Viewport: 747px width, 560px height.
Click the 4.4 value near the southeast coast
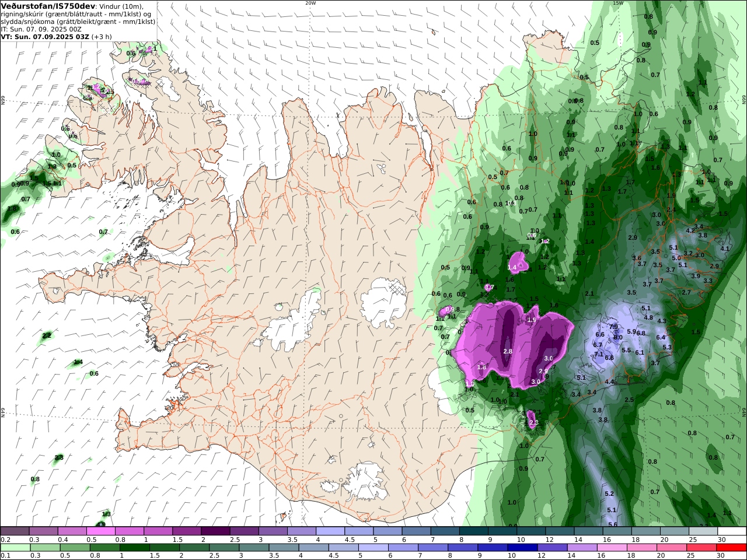(x=609, y=381)
